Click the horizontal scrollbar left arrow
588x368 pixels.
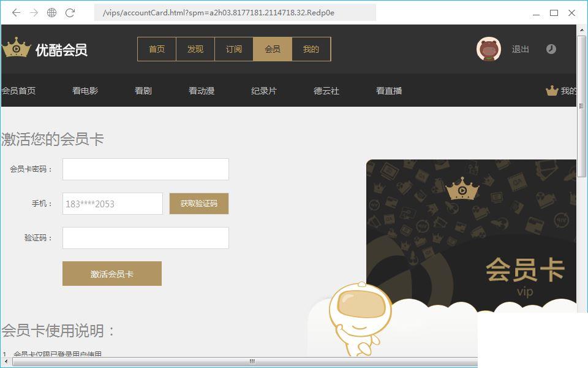pyautogui.click(x=6, y=362)
